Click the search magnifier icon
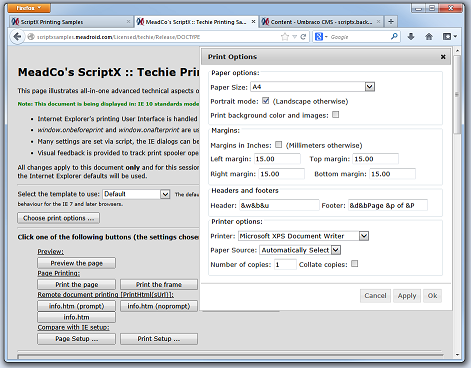471x368 pixels. [x=394, y=36]
